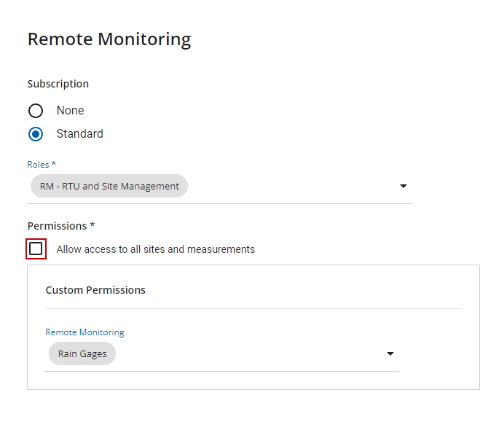
Task: Click empty area inside the Roles field
Action: click(291, 187)
